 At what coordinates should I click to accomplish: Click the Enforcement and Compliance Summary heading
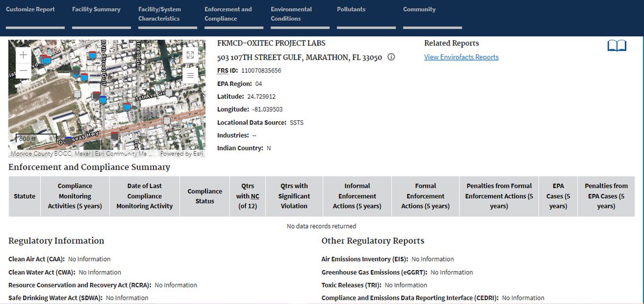(x=90, y=167)
